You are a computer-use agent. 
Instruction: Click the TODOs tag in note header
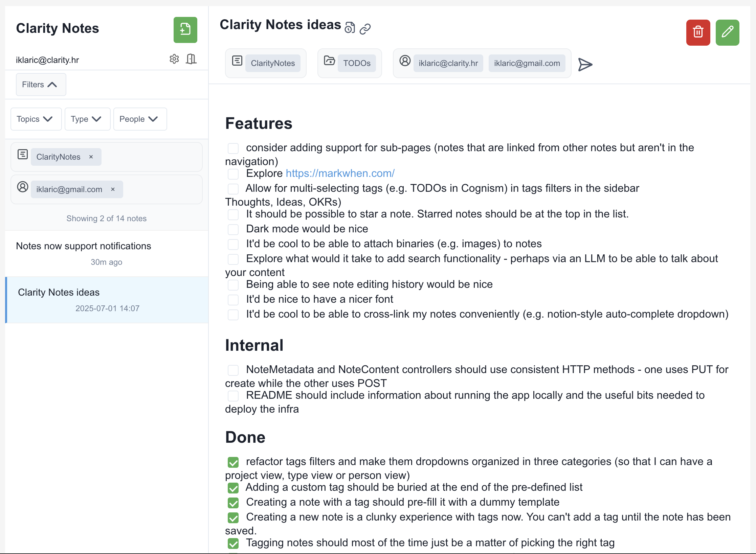pos(357,63)
